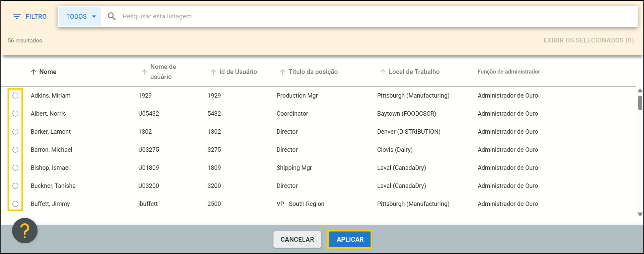Select the radio button for Barron, Michael

(15, 150)
